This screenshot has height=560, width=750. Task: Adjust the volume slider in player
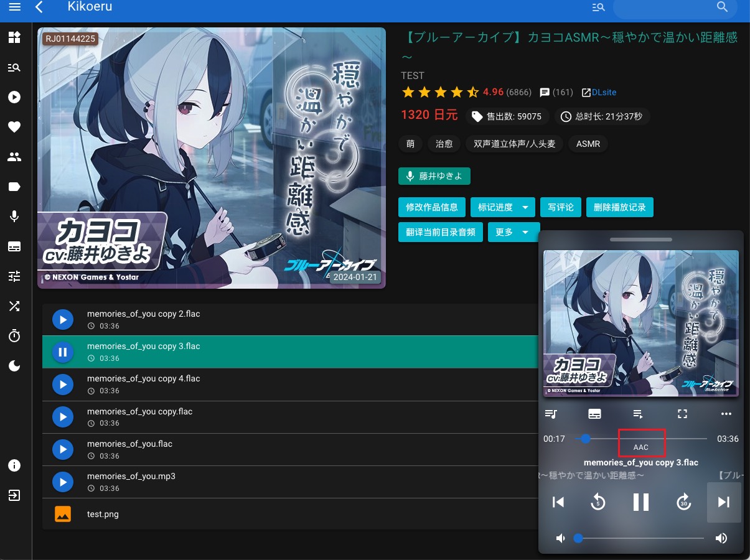640,538
